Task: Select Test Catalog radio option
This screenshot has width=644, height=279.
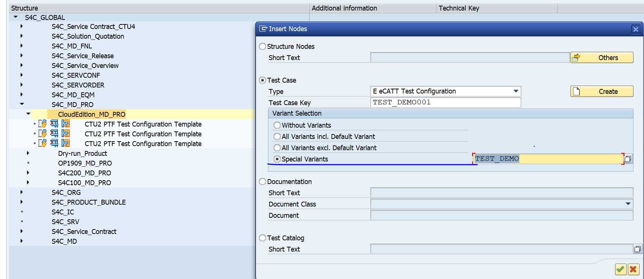Action: (263, 238)
